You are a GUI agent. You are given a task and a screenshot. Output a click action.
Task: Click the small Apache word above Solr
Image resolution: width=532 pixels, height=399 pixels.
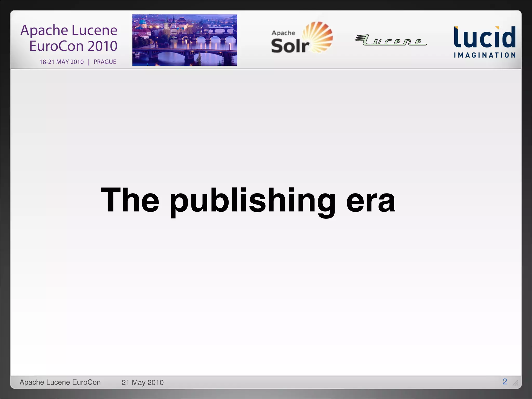(x=283, y=33)
